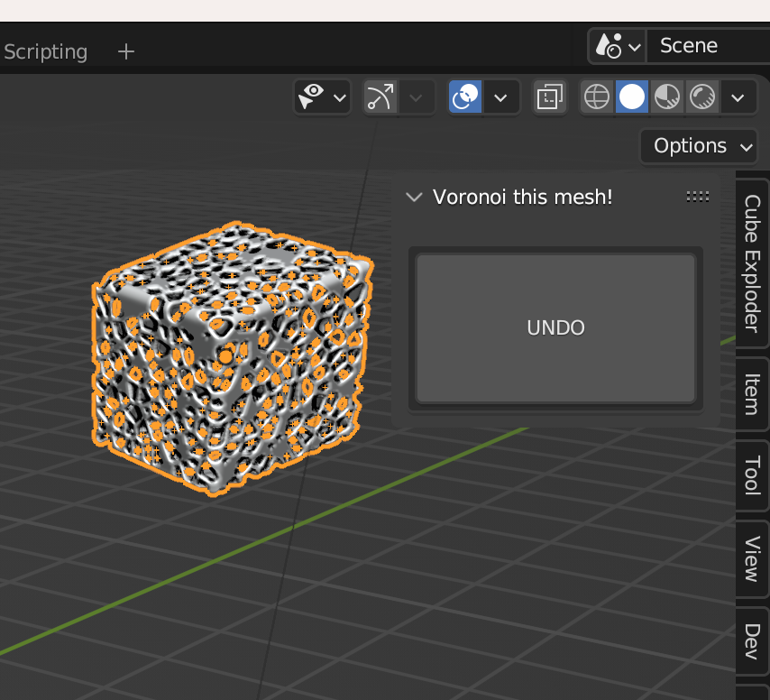This screenshot has width=770, height=700.
Task: Click the UNDO button
Action: coord(556,328)
